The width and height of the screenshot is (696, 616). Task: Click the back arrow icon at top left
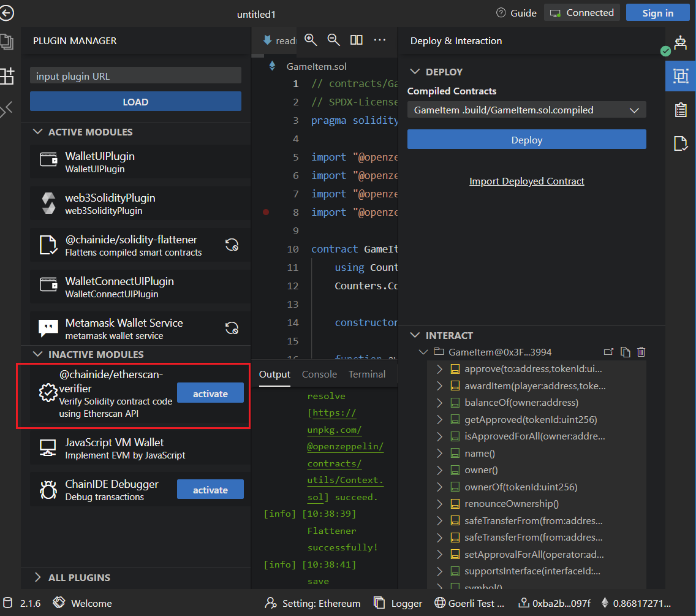tap(7, 13)
